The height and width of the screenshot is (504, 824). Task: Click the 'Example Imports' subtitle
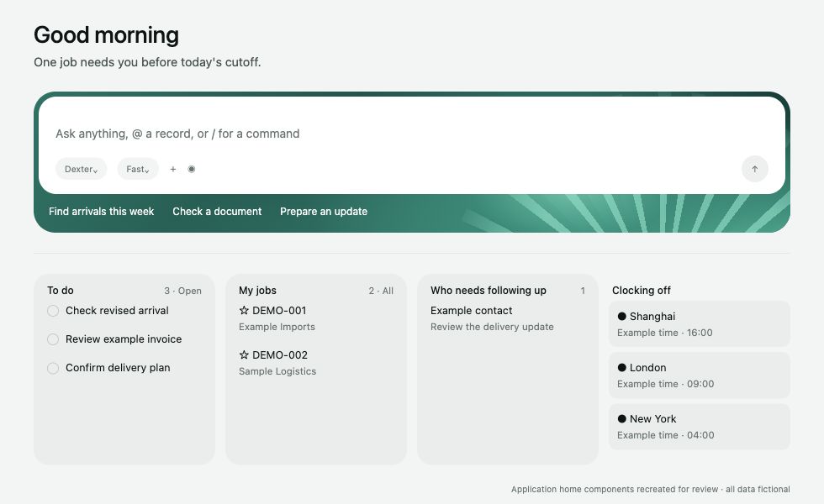[277, 327]
